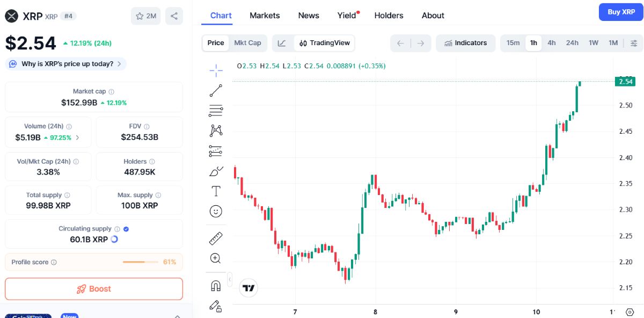The image size is (644, 318).
Task: Open the About tab
Action: tap(433, 16)
